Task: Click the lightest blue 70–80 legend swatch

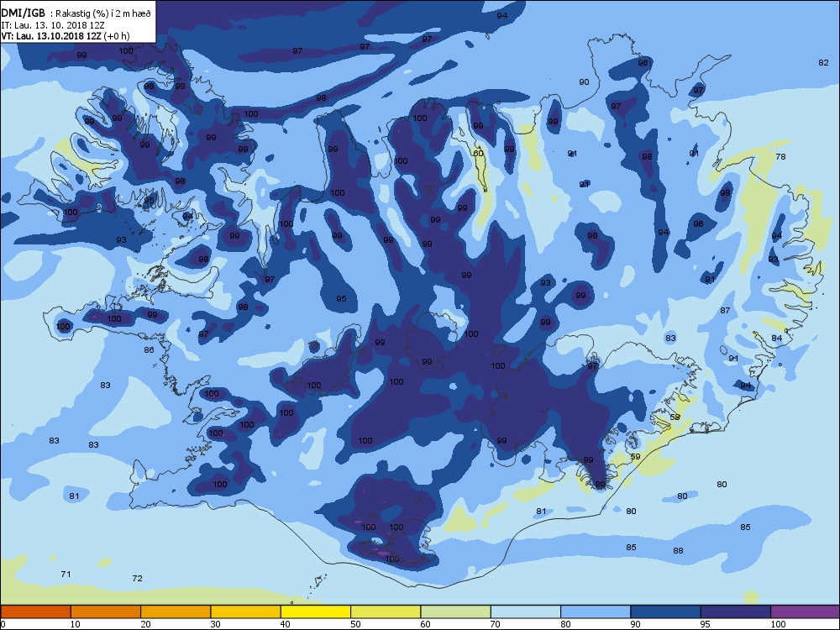Action: point(526,612)
